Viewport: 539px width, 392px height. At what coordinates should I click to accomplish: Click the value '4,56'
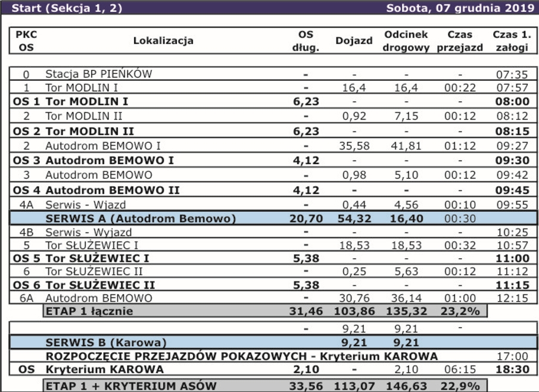point(406,205)
